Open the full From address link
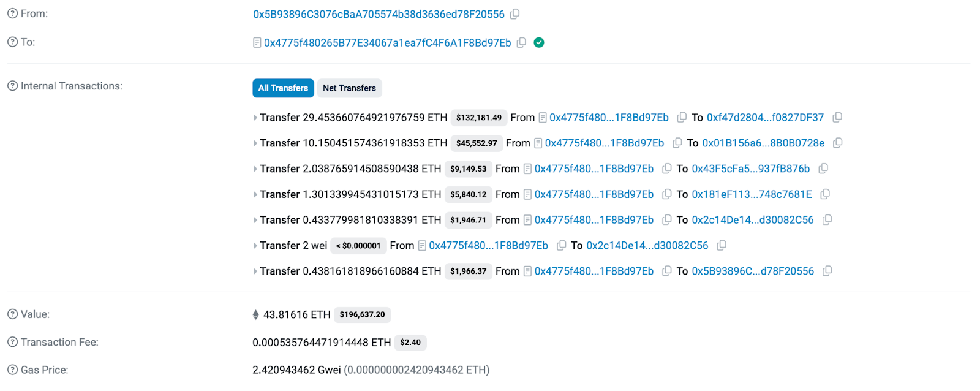Viewport: 980px width, 391px height. 379,14
